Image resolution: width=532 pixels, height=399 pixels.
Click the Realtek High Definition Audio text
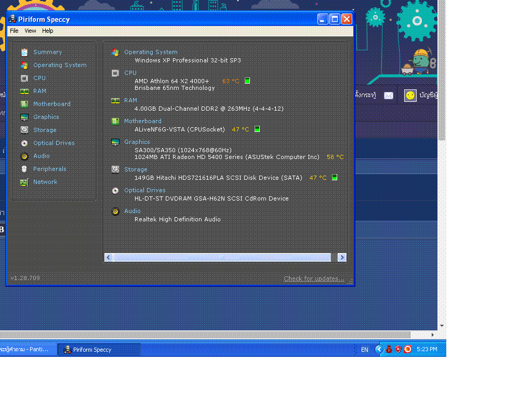pos(178,220)
